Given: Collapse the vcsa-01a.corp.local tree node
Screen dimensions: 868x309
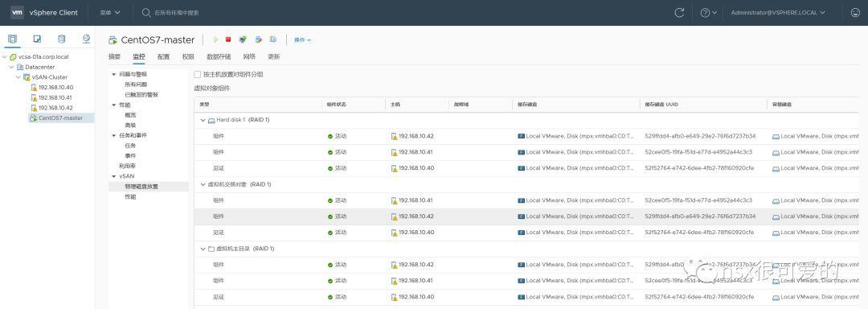Looking at the screenshot, I should point(5,57).
